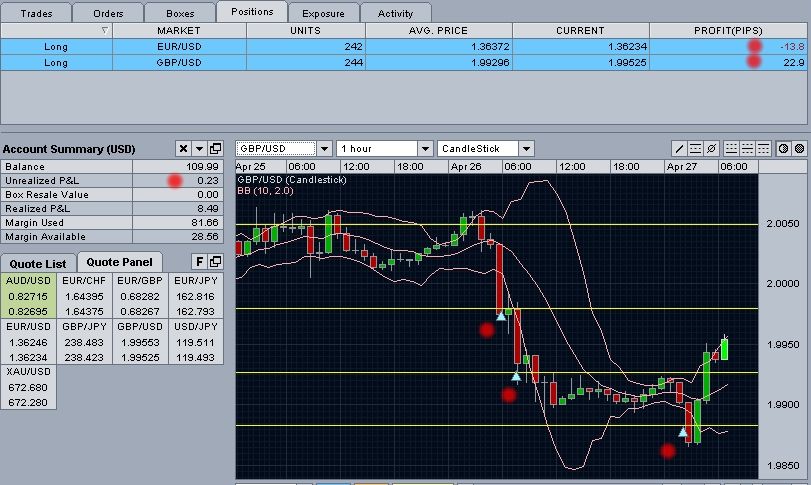Switch to the Exposure tab
811x485 pixels.
tap(323, 13)
